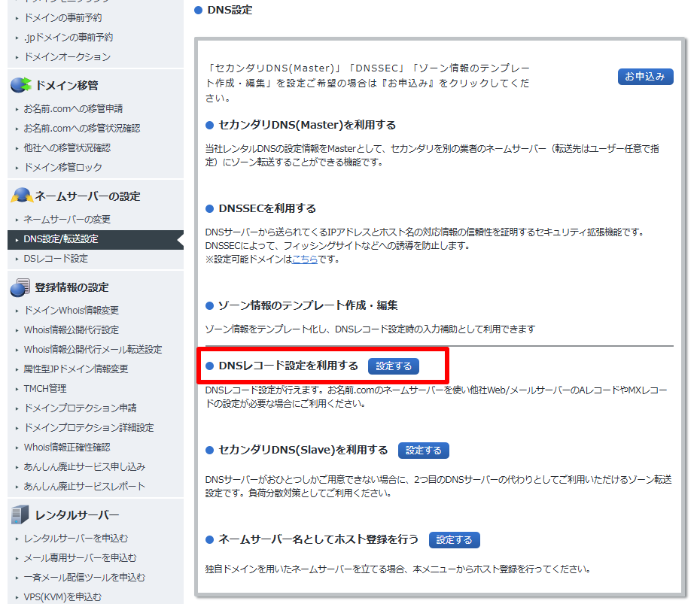Screen dimensions: 700x604
Task: Click the ドメイン移管 section icon
Action: click(x=20, y=85)
